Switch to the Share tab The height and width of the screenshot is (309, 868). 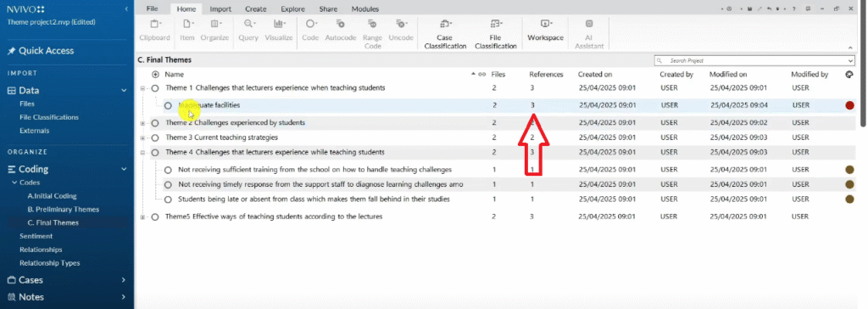pyautogui.click(x=328, y=8)
